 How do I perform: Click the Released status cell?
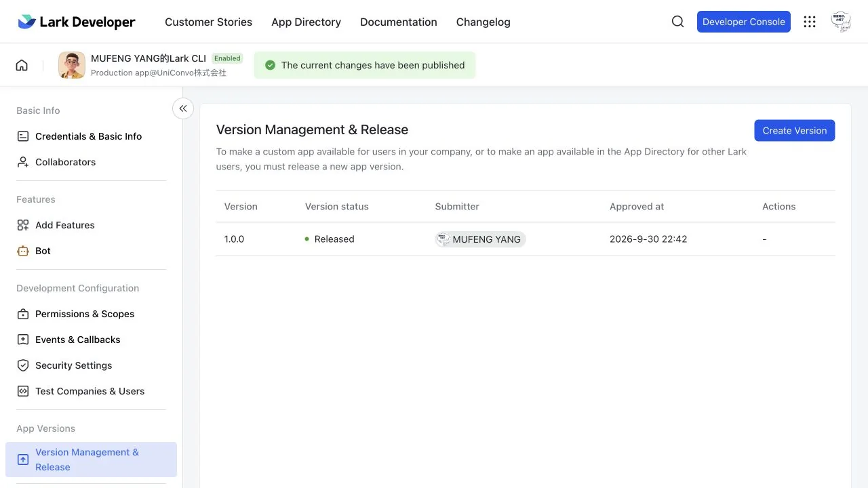[330, 239]
